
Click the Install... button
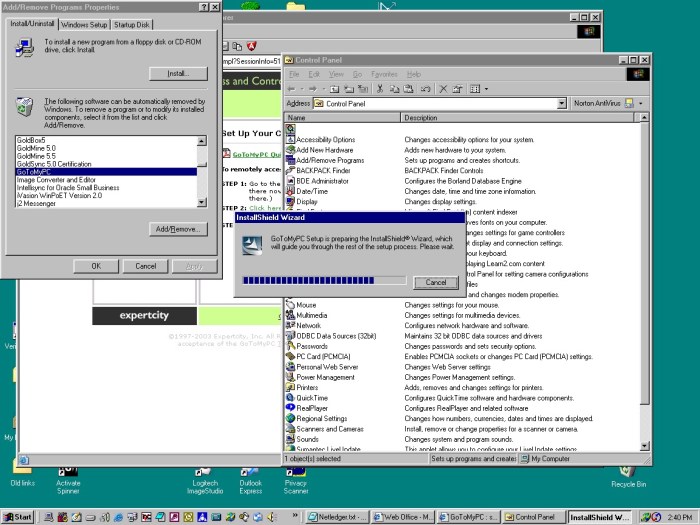tap(178, 74)
